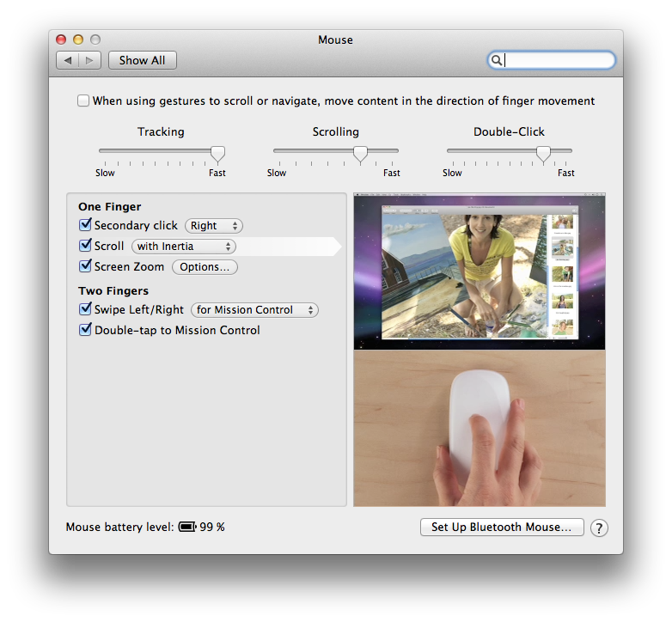Image resolution: width=672 pixels, height=622 pixels.
Task: Click the Two Fingers heading
Action: [113, 291]
